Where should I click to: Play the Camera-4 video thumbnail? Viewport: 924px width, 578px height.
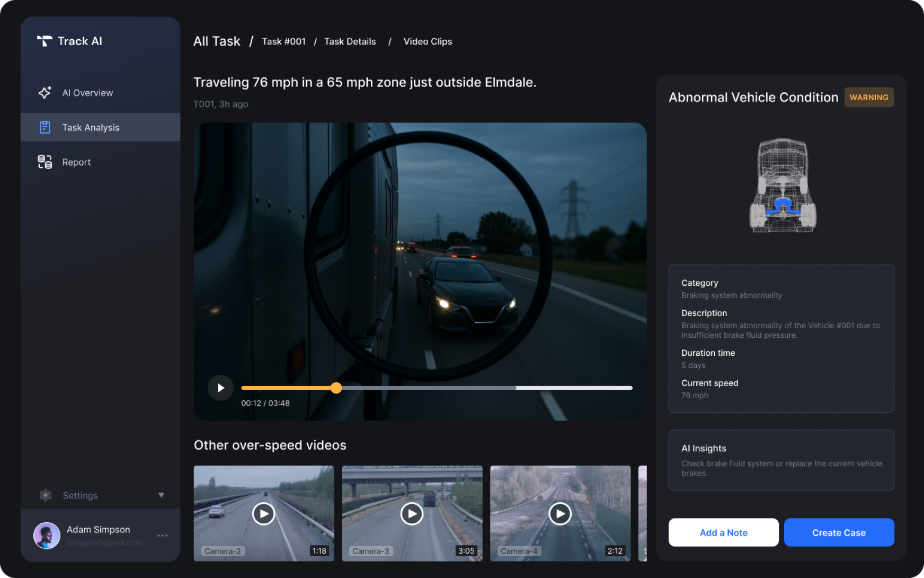(560, 513)
